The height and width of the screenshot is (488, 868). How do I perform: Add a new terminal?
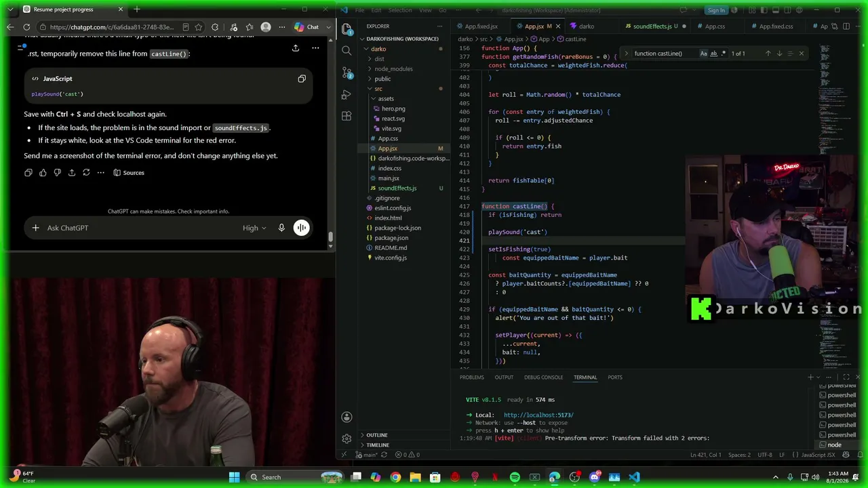coord(810,378)
